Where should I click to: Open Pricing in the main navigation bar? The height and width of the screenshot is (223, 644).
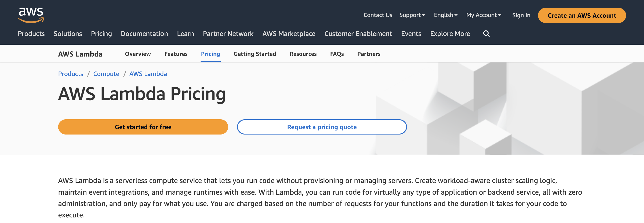click(101, 34)
